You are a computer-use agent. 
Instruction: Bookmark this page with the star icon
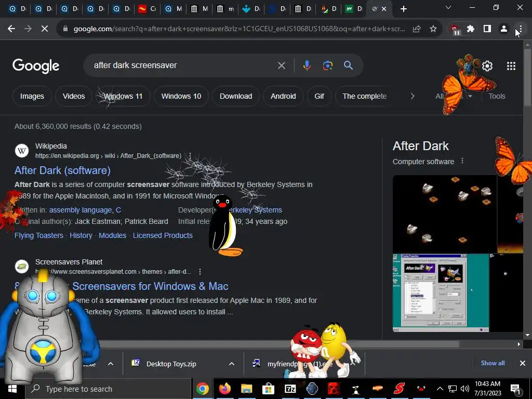tap(433, 29)
